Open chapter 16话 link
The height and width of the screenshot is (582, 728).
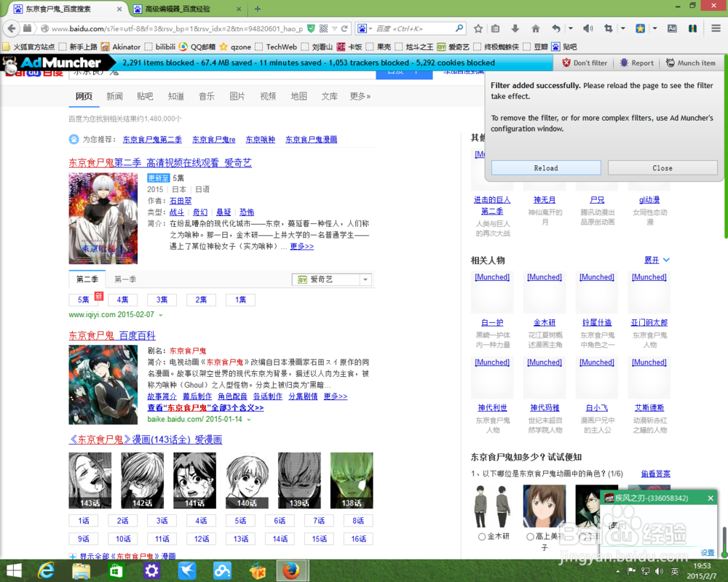pyautogui.click(x=358, y=539)
